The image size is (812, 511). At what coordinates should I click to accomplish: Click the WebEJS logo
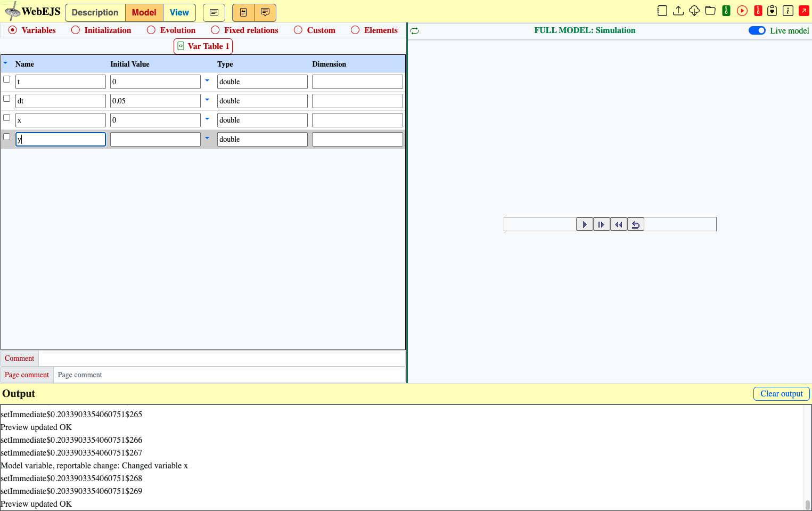tap(33, 11)
